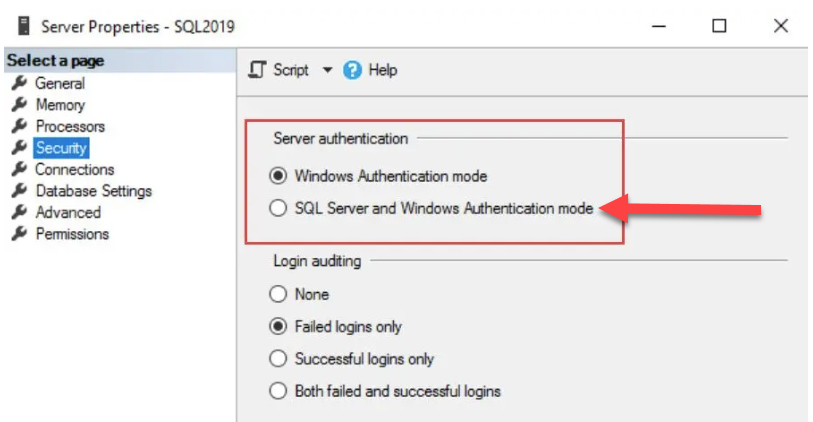Click the wrench icon beside Database Settings

(19, 191)
